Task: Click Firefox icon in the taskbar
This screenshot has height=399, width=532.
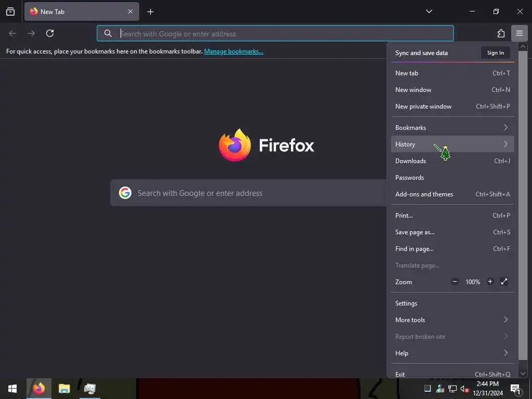Action: coord(38,389)
